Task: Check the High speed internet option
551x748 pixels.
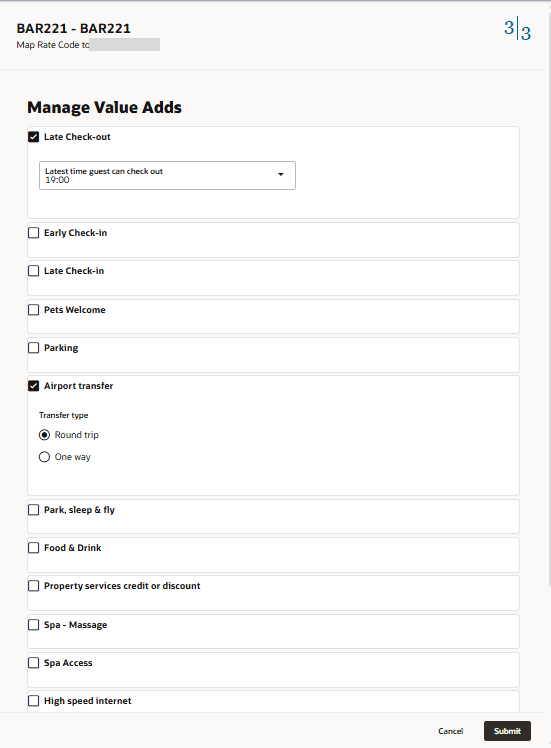Action: tap(33, 701)
